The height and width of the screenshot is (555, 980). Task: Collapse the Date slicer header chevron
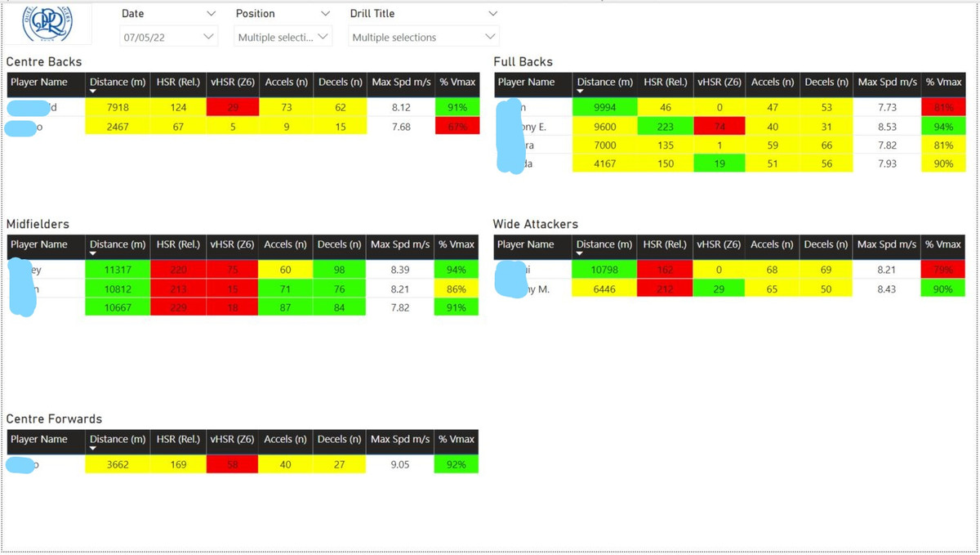pyautogui.click(x=212, y=14)
